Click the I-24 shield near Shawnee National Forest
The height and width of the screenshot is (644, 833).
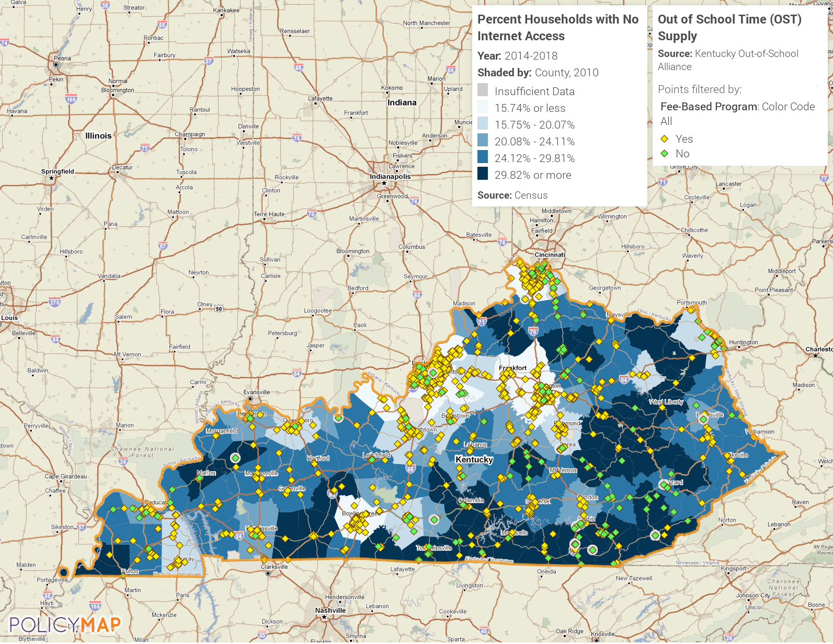click(x=123, y=462)
